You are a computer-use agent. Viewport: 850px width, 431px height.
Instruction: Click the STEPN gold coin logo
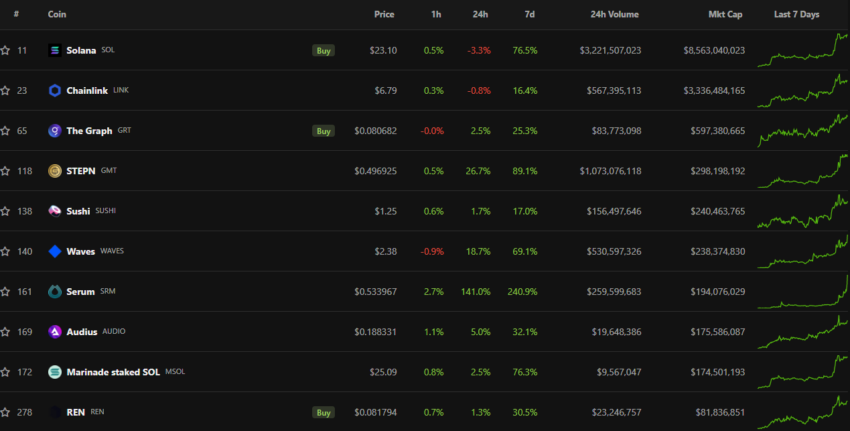pos(55,171)
